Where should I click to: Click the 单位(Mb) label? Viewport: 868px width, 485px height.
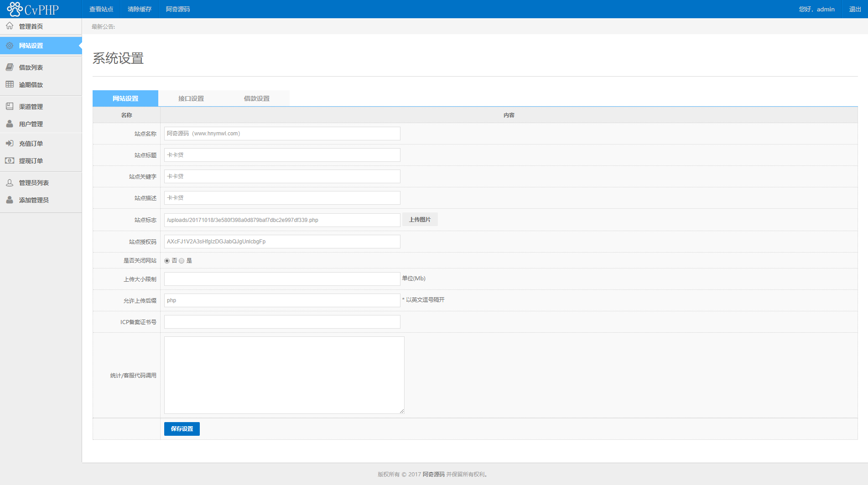click(x=414, y=279)
